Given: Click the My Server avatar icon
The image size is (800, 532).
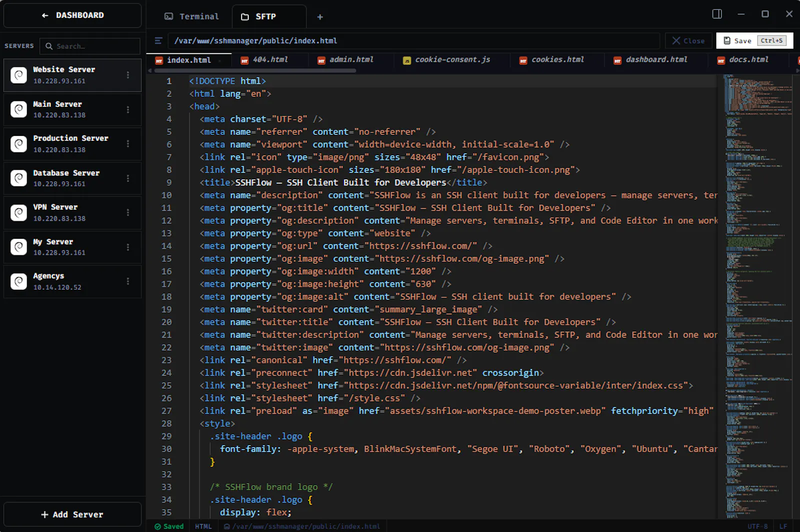Looking at the screenshot, I should point(19,247).
